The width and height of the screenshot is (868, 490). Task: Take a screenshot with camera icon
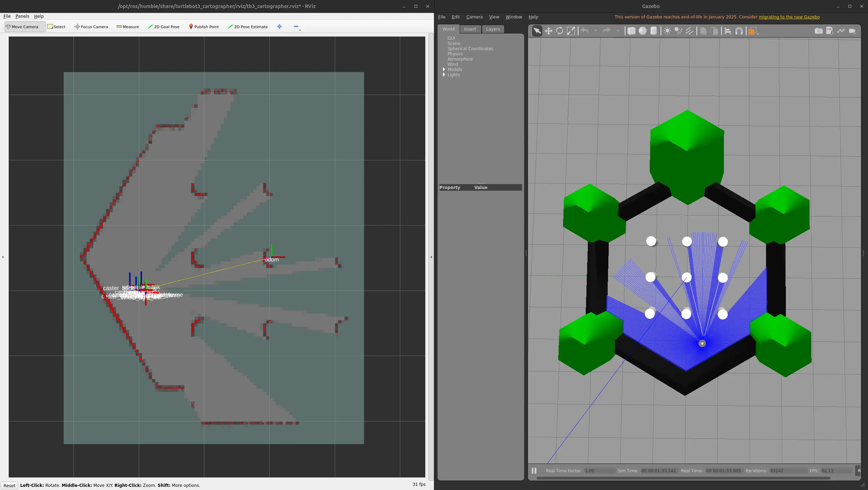[x=819, y=31]
